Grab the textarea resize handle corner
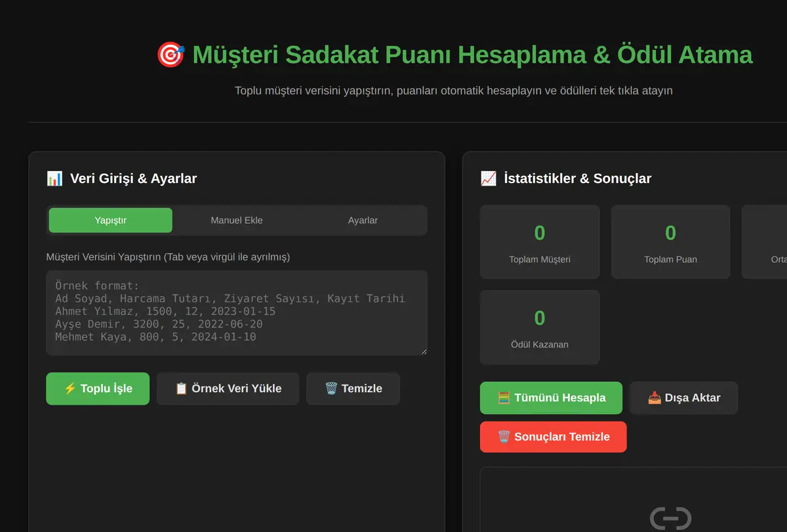787x532 pixels. [423, 352]
